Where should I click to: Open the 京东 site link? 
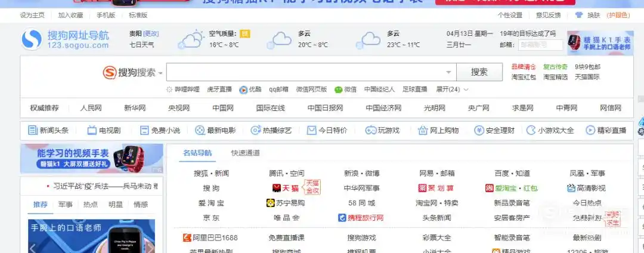pos(211,218)
